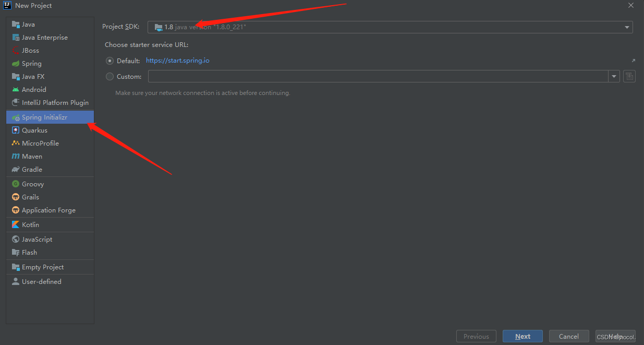Click the Gradle elephant icon

(x=16, y=170)
